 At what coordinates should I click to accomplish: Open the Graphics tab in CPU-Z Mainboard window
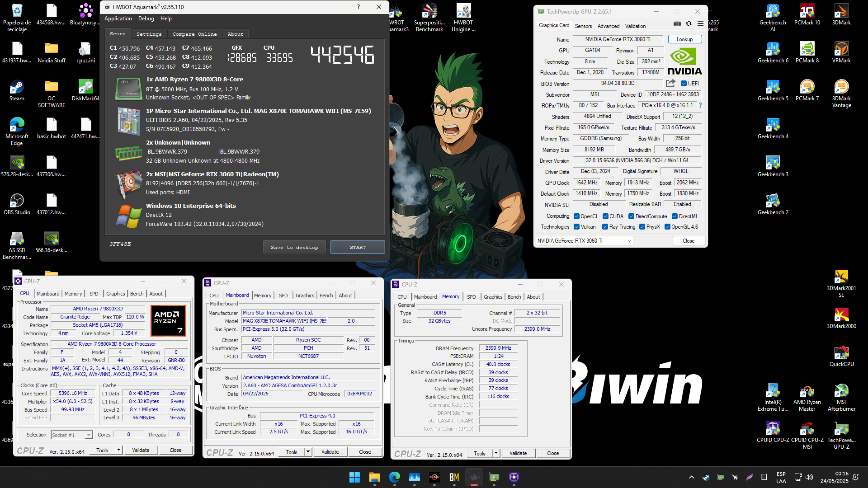point(305,296)
